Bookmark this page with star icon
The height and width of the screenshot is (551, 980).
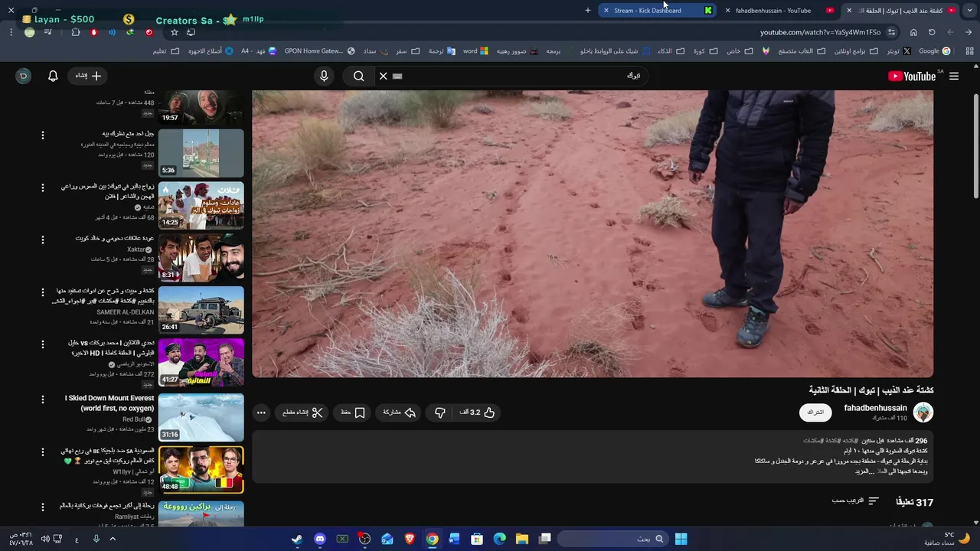coord(175,32)
